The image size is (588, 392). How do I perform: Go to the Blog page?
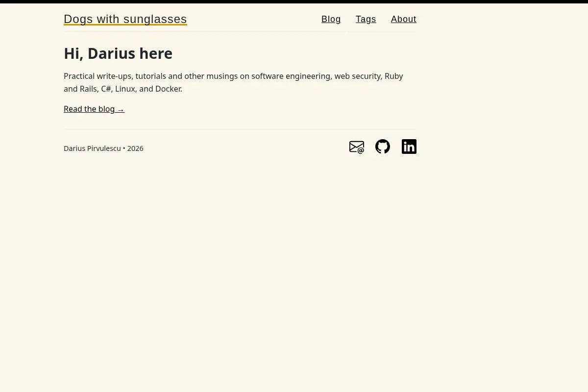331,19
